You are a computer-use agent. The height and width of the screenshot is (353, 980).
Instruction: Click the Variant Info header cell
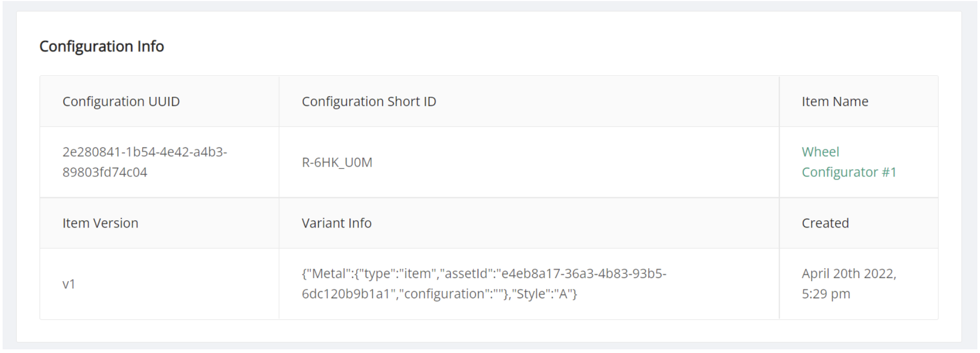pos(336,223)
